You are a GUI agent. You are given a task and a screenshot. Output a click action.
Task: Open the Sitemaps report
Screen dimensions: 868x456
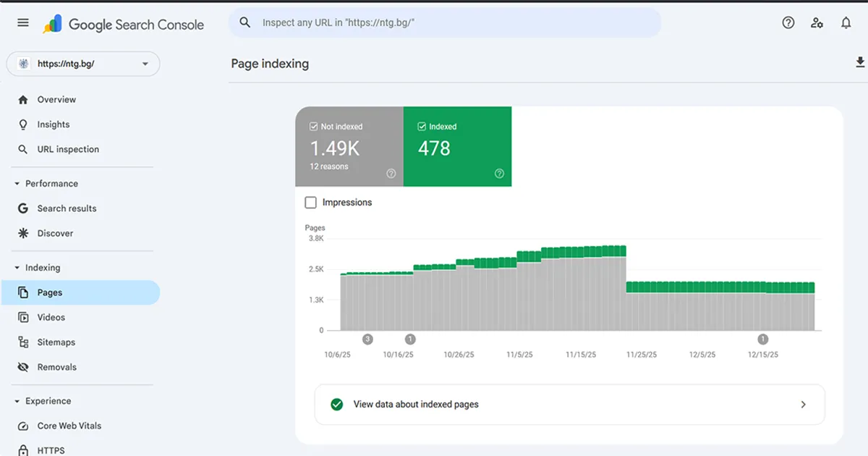click(x=58, y=342)
